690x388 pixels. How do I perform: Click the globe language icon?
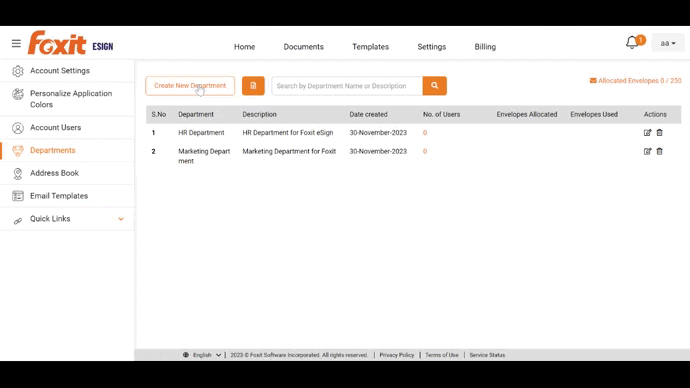(x=186, y=355)
